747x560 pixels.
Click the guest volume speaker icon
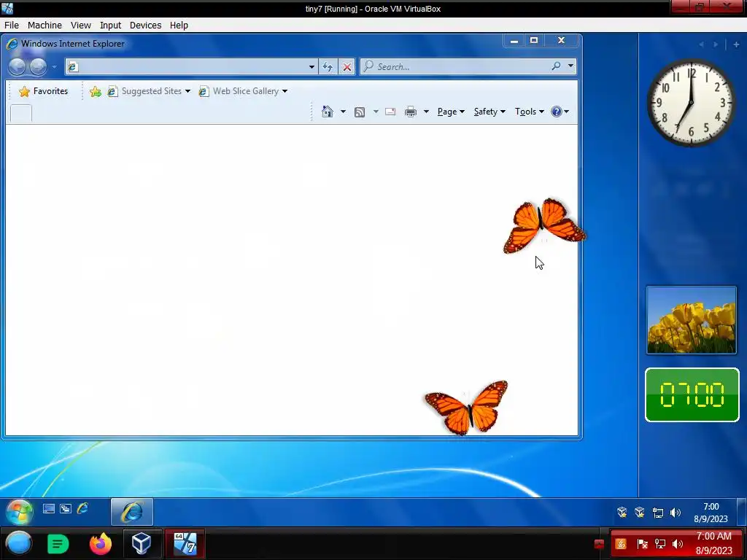coord(676,513)
